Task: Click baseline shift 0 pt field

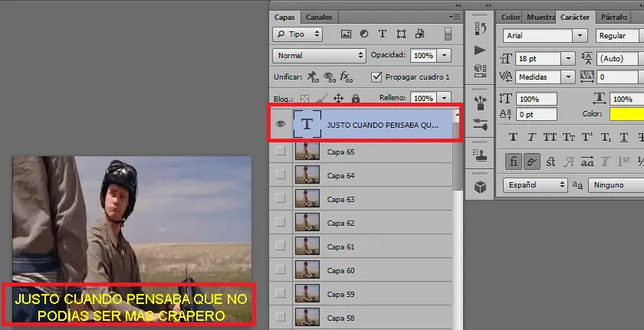Action: pyautogui.click(x=537, y=114)
